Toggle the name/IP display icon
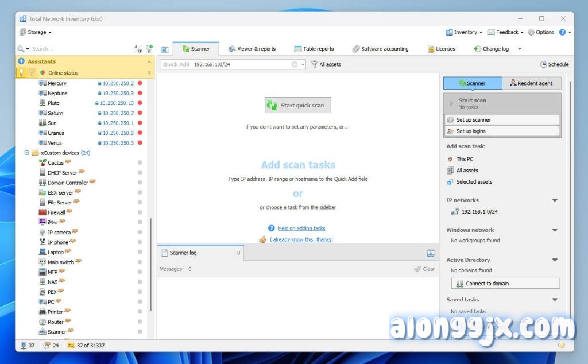 click(x=138, y=49)
